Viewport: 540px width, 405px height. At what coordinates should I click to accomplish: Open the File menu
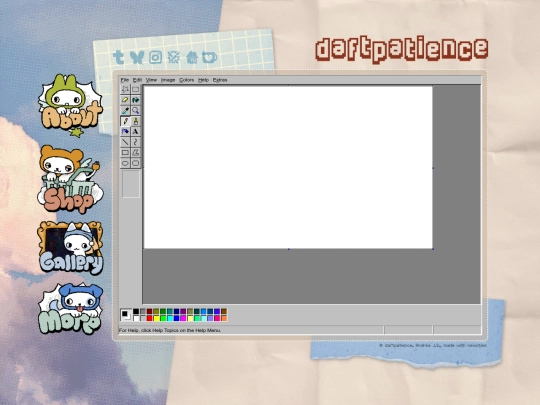(x=125, y=80)
